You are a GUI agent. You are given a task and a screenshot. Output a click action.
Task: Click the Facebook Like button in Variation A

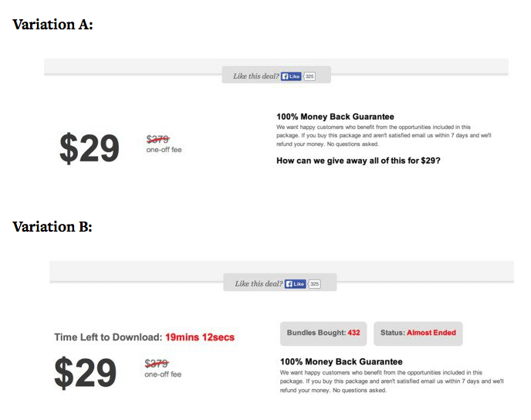pyautogui.click(x=291, y=76)
